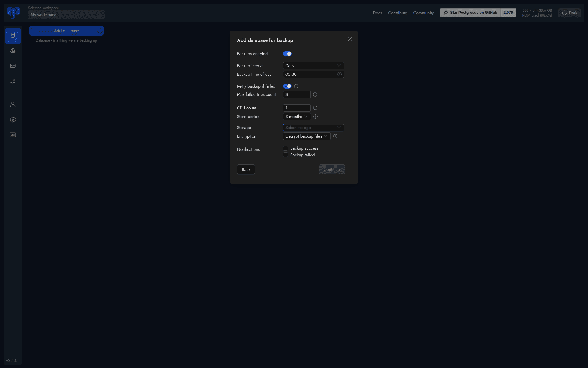Open the Storage section from the sidebar

click(13, 51)
